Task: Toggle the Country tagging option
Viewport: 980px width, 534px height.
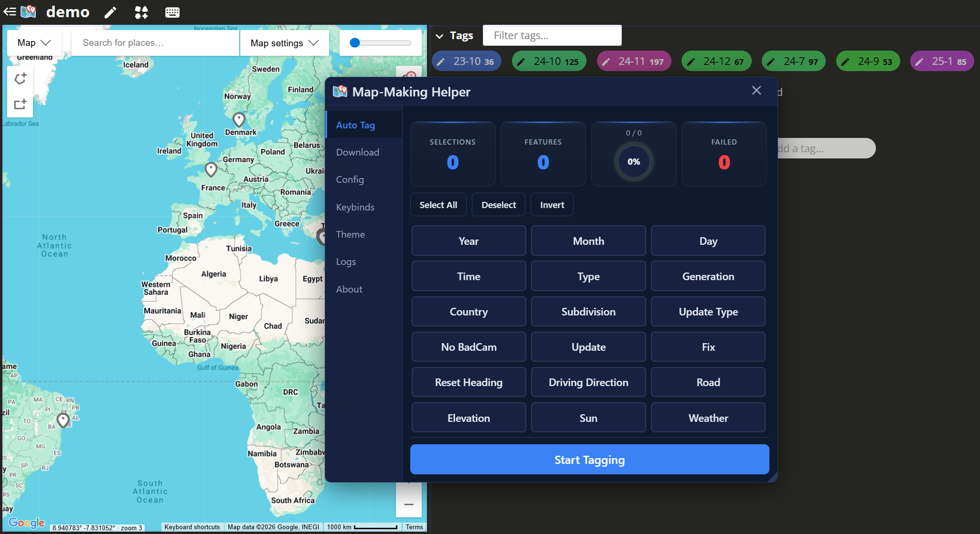Action: tap(469, 312)
